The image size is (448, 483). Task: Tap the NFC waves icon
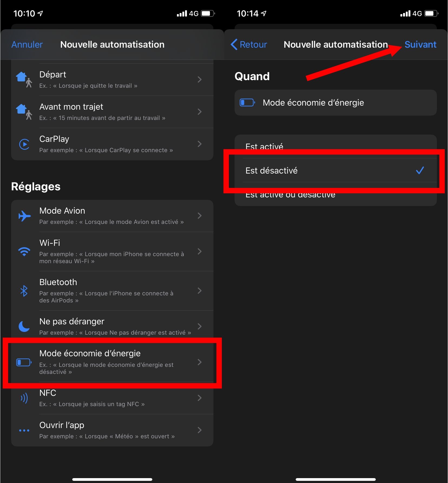point(24,398)
